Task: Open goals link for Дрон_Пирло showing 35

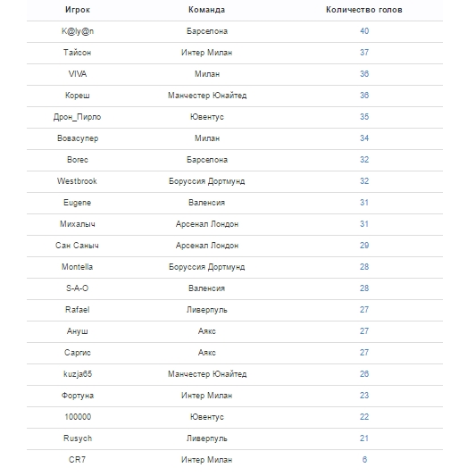Action: pos(364,117)
